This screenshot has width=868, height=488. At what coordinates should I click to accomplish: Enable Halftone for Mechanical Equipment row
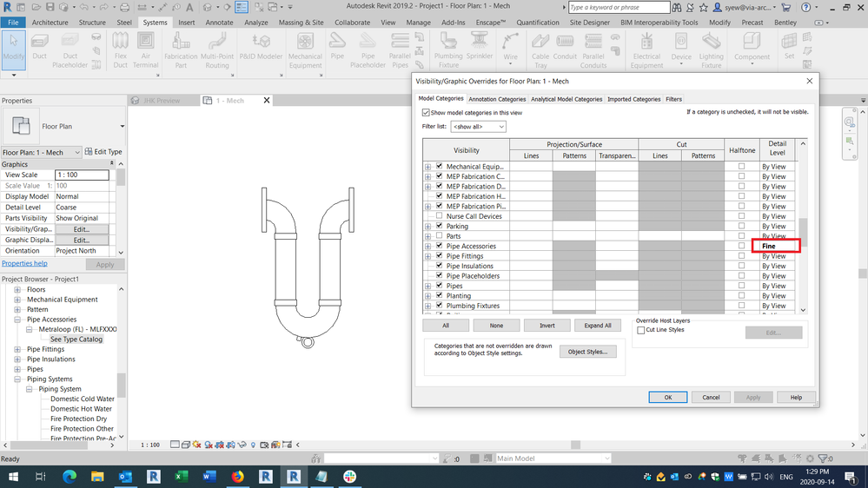click(x=741, y=166)
